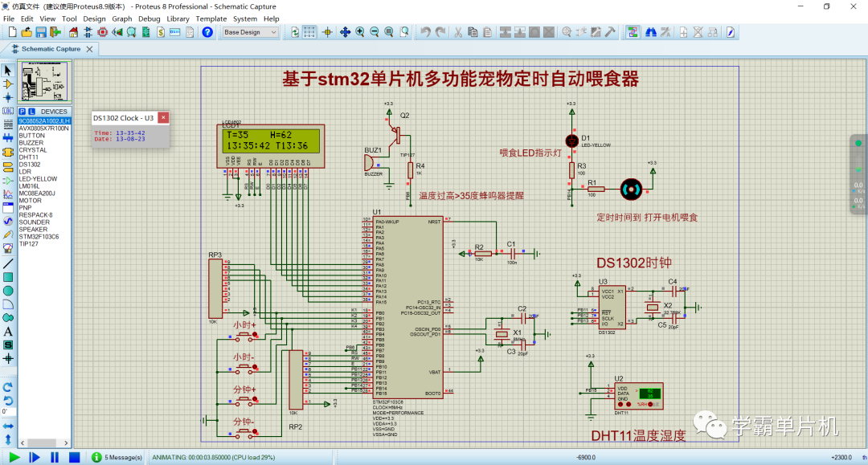This screenshot has width=868, height=465.
Task: Open the File menu
Action: pos(9,18)
